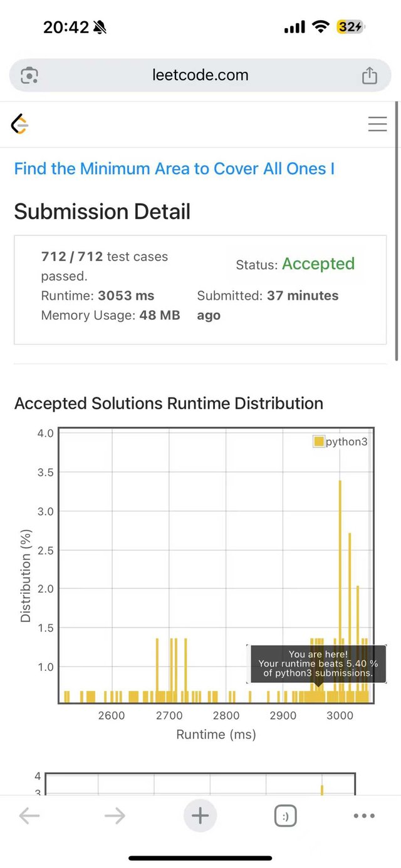
Task: Tap the bar near 2680 ms runtime
Action: pyautogui.click(x=157, y=670)
